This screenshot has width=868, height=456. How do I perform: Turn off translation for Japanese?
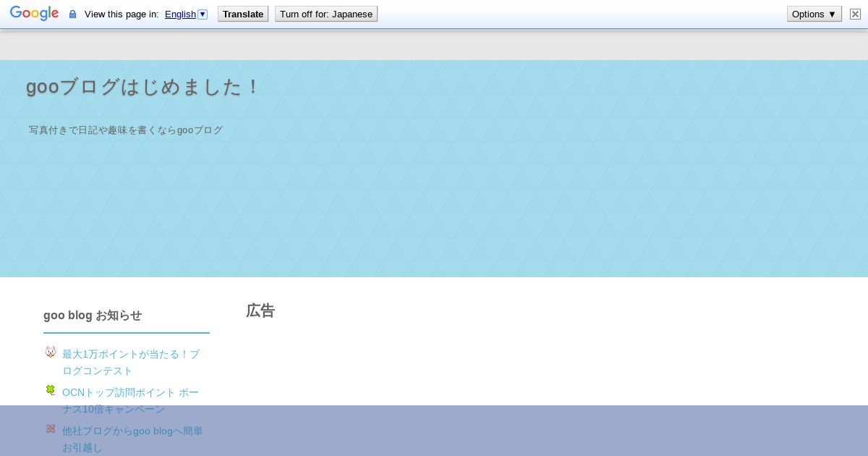tap(326, 14)
